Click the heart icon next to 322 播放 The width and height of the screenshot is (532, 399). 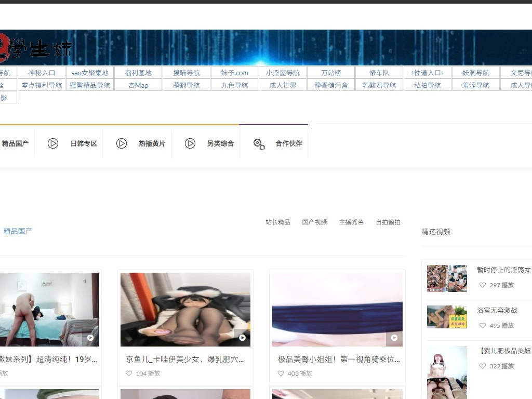tap(483, 366)
